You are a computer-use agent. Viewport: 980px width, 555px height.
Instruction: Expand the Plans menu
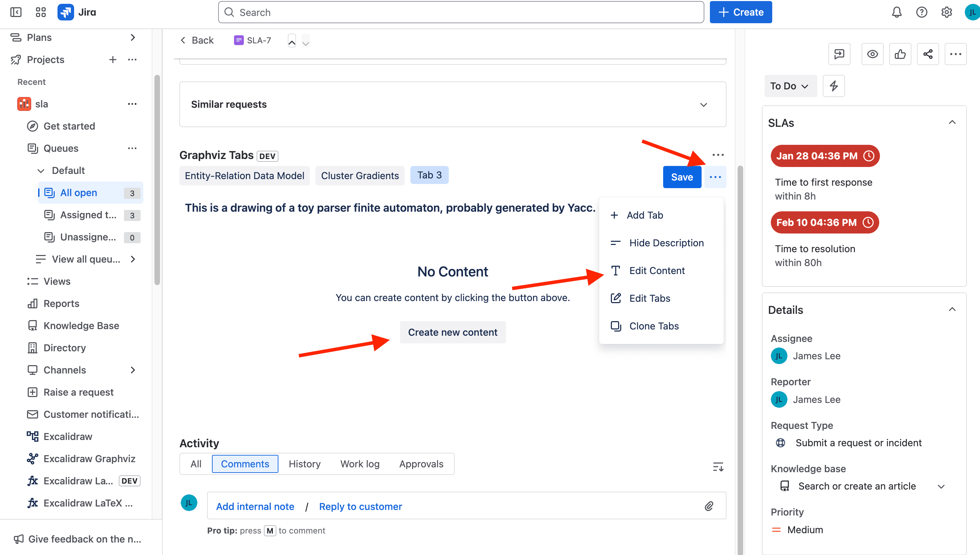133,37
